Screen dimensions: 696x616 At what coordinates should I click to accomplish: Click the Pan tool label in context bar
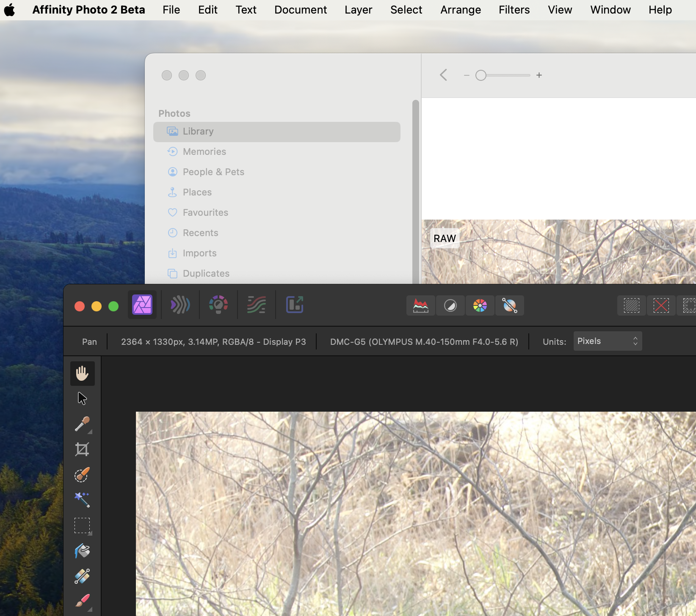(89, 342)
